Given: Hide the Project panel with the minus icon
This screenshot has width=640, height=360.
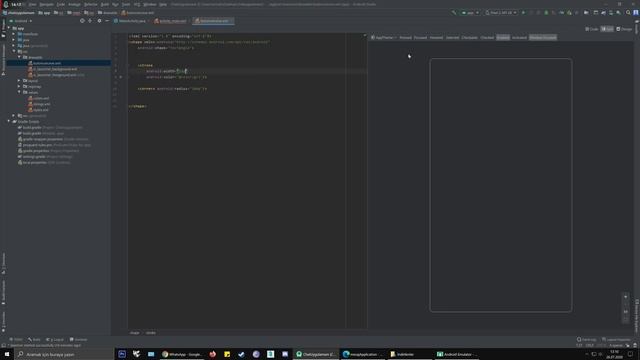Looking at the screenshot, I should click(x=107, y=21).
